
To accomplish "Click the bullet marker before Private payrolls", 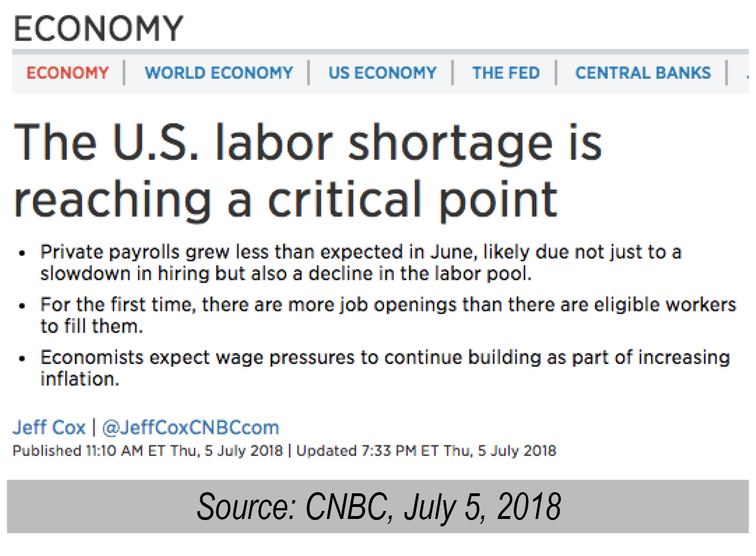I will (x=22, y=253).
